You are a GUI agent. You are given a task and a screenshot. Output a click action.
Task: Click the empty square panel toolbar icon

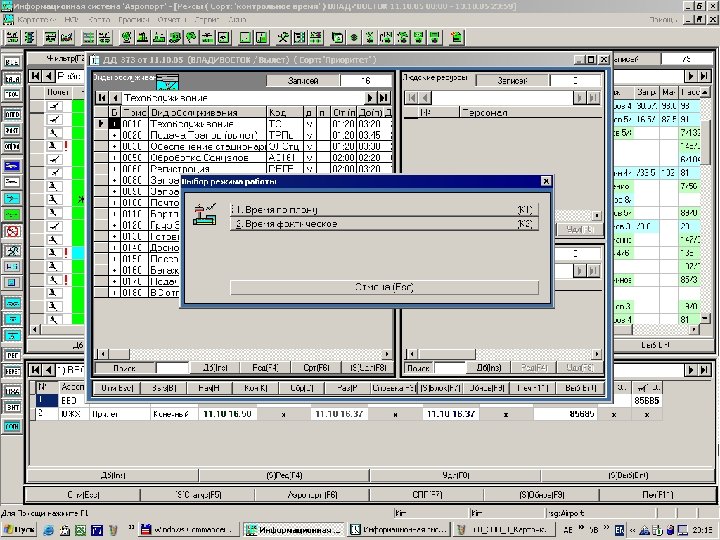coord(245,38)
